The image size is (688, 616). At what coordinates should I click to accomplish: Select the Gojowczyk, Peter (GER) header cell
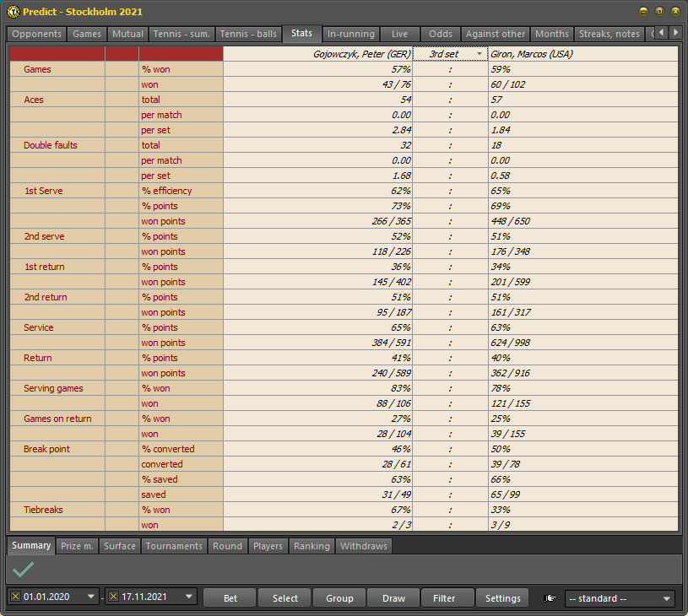click(x=317, y=54)
